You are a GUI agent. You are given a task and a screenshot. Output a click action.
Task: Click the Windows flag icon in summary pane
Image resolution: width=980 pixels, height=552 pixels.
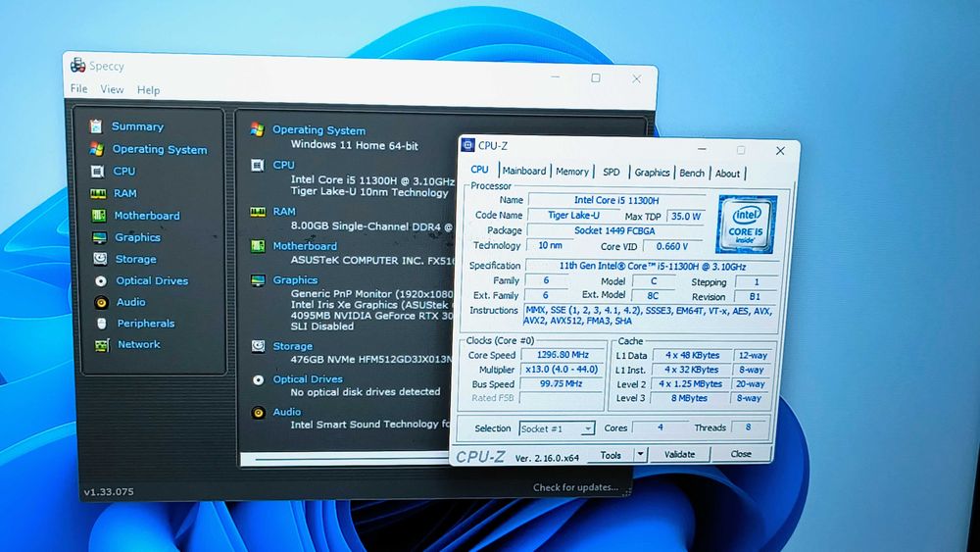[x=257, y=129]
